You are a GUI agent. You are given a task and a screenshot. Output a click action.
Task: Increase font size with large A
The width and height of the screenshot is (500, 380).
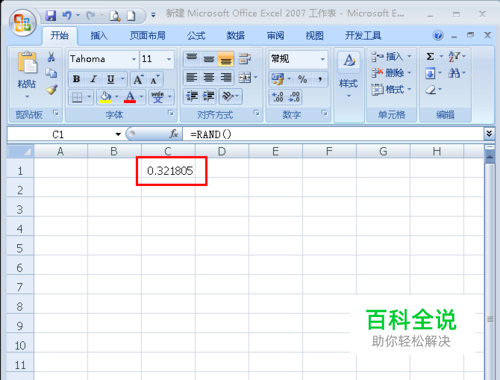coord(138,79)
